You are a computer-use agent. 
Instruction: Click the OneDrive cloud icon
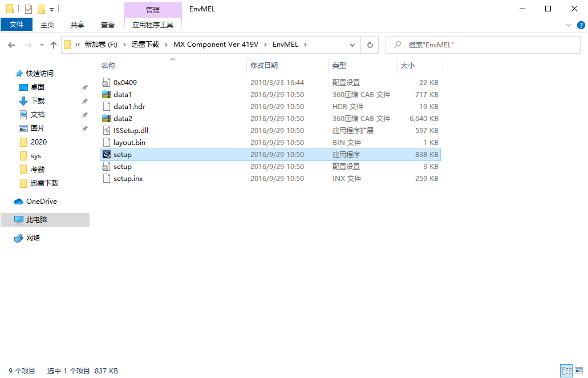coord(19,202)
